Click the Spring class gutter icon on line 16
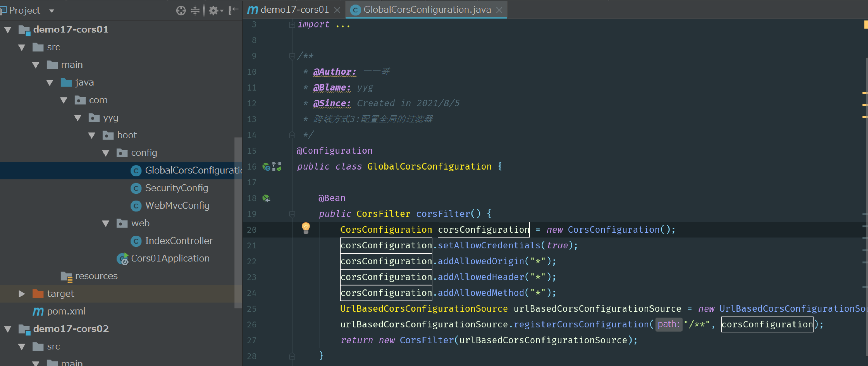Viewport: 868px width, 366px height. click(x=266, y=166)
